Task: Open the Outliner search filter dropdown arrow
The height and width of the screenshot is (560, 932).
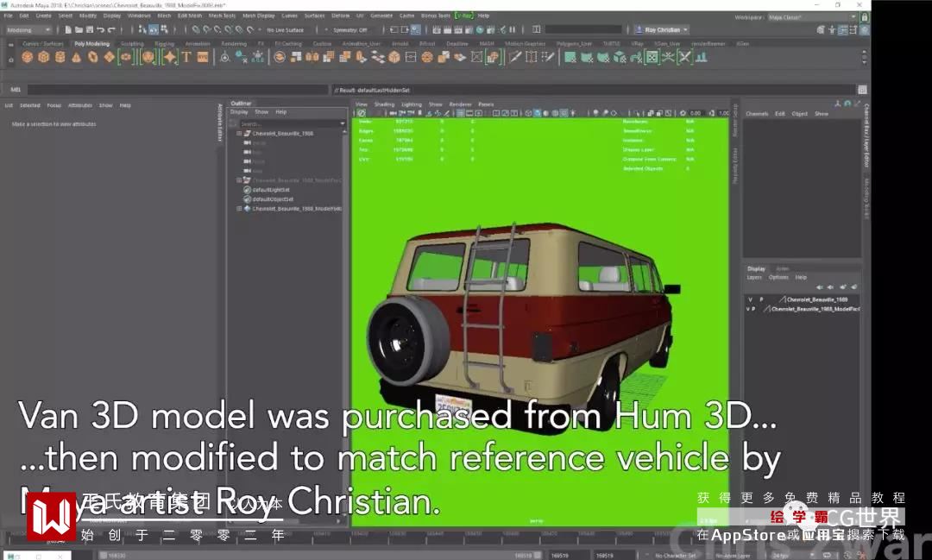Action: point(343,123)
